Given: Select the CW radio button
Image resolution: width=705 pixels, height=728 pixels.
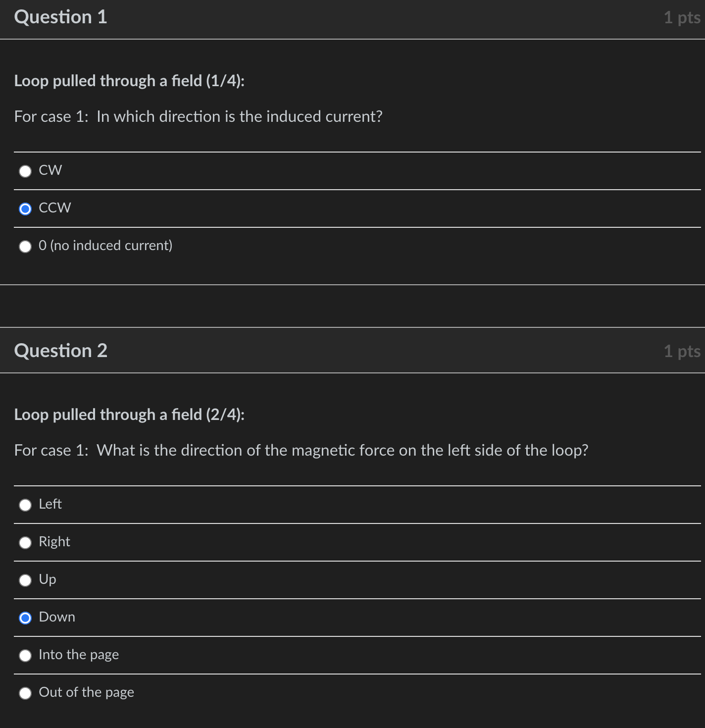Looking at the screenshot, I should 25,171.
